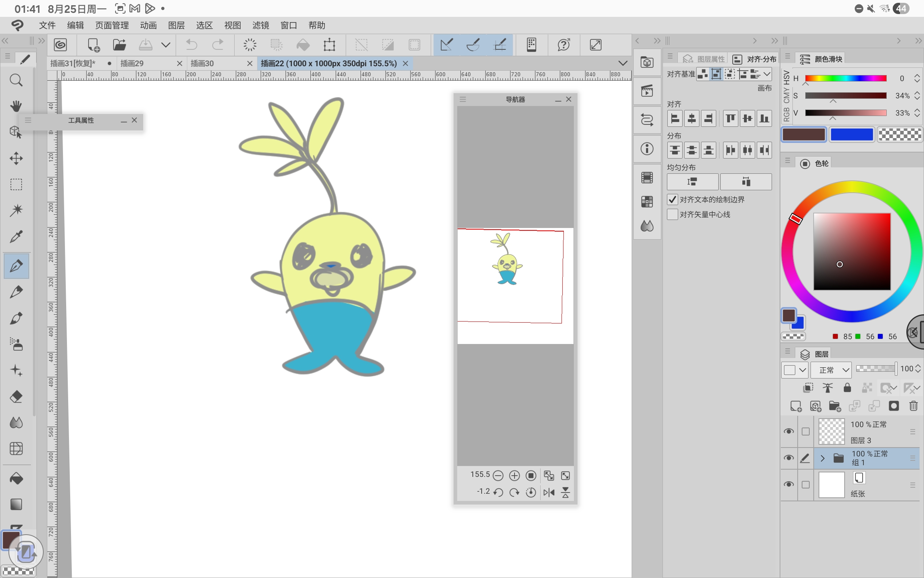
Task: Click the first 均匀分布 button
Action: (692, 182)
